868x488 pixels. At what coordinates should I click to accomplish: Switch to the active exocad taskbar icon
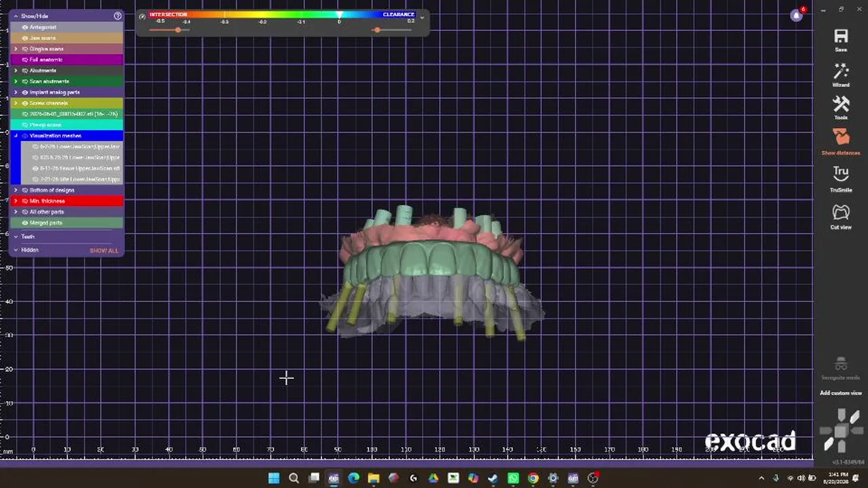pos(334,479)
